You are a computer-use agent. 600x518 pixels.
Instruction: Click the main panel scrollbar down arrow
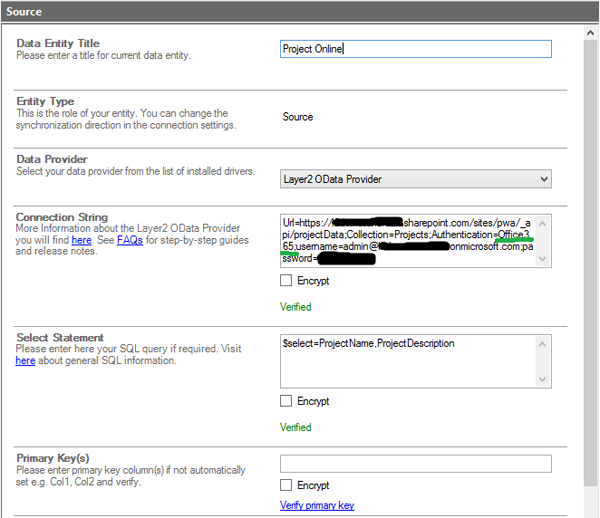589,510
